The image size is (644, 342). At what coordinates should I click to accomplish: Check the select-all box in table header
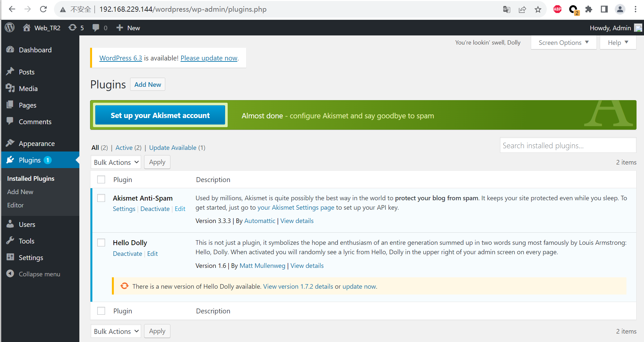[x=101, y=179]
